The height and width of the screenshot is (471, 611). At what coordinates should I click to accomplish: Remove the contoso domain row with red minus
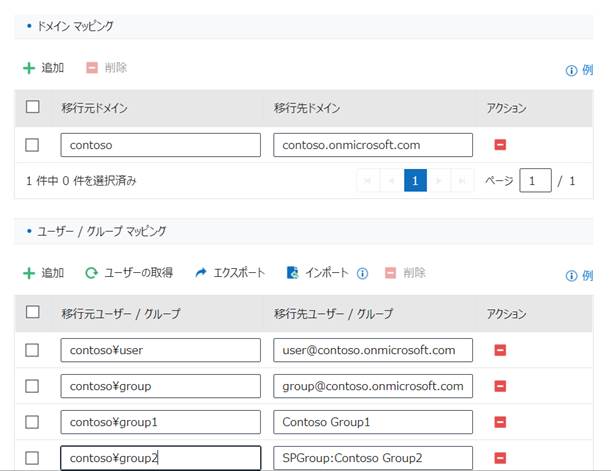(x=500, y=145)
